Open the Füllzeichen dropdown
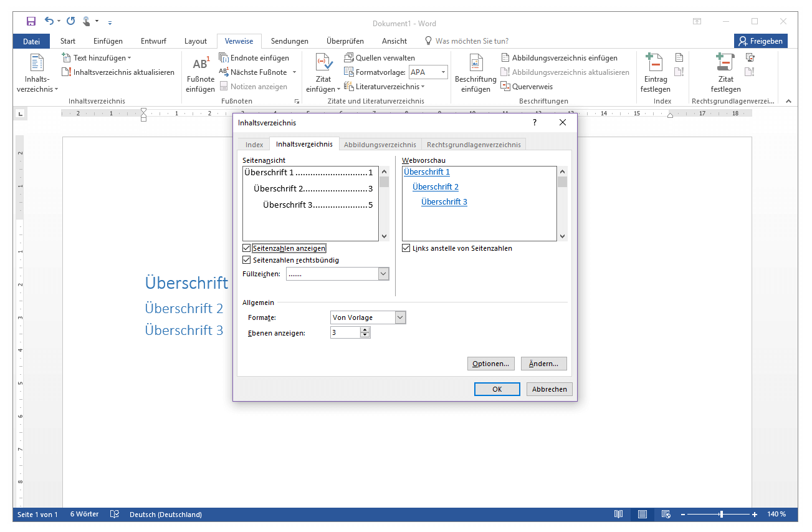 point(383,274)
